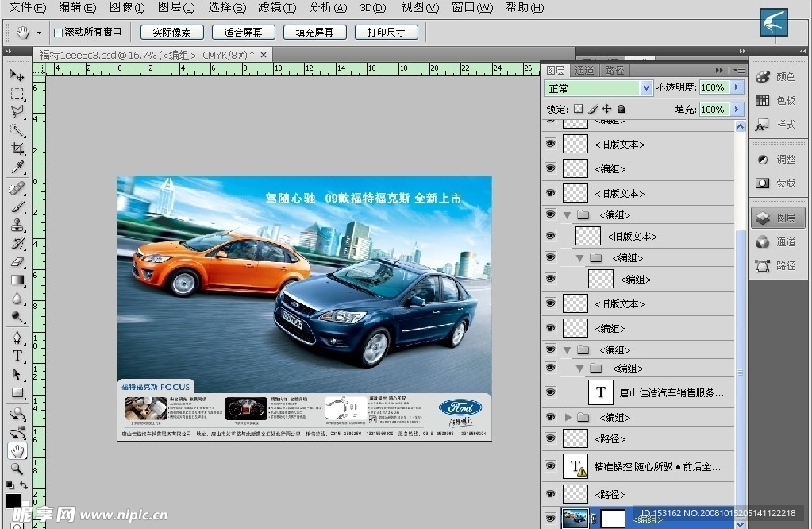Toggle the lock image pixels brush icon

(593, 109)
